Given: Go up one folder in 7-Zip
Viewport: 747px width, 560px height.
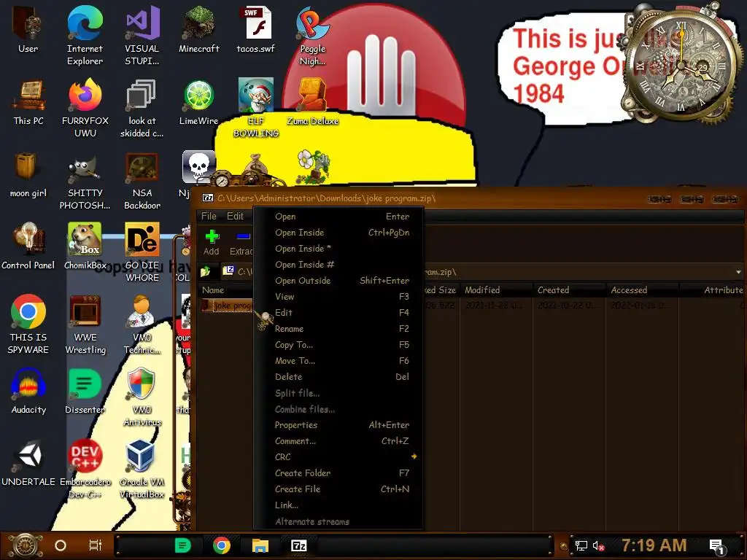Looking at the screenshot, I should (206, 271).
